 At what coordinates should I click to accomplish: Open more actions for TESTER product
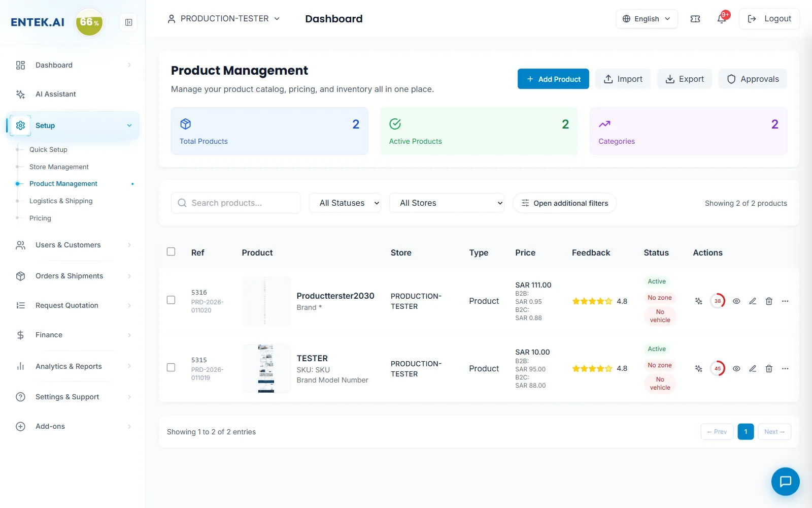[x=785, y=369]
